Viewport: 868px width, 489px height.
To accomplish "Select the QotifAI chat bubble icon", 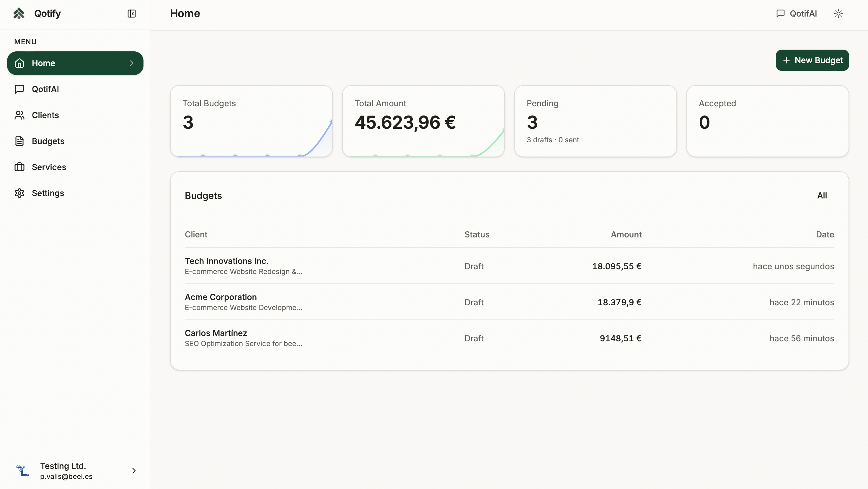I will tap(19, 89).
